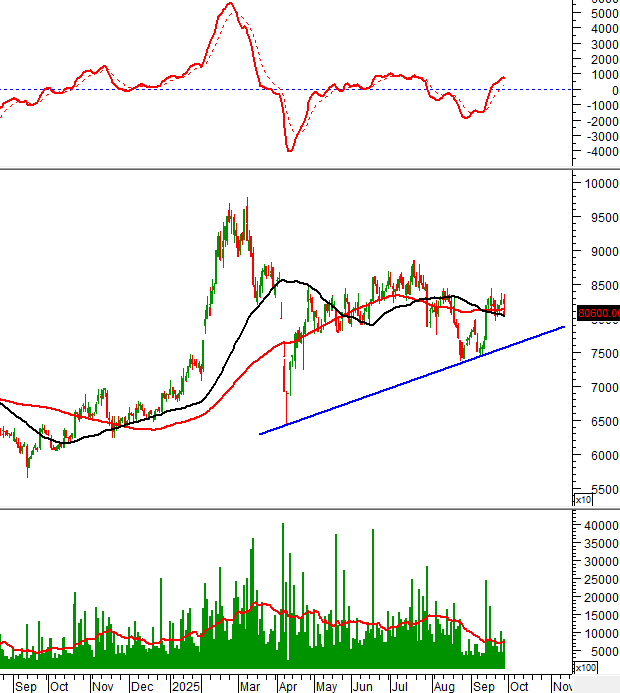Click the 40000 level on the volume axis

(601, 525)
